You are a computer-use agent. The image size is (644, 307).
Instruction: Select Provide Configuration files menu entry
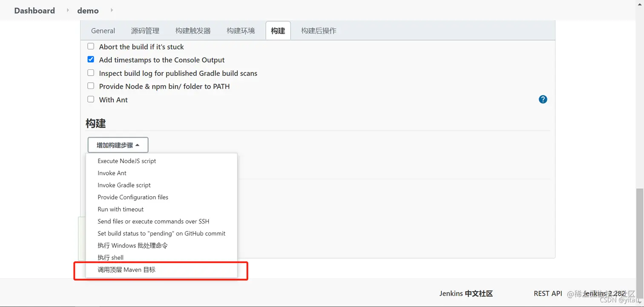tap(161, 197)
